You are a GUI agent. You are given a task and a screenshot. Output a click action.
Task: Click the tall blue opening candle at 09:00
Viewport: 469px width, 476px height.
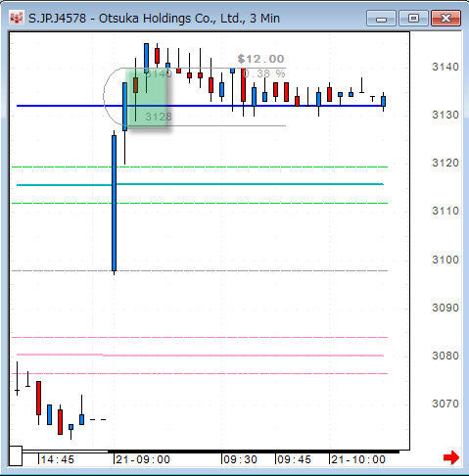[114, 203]
